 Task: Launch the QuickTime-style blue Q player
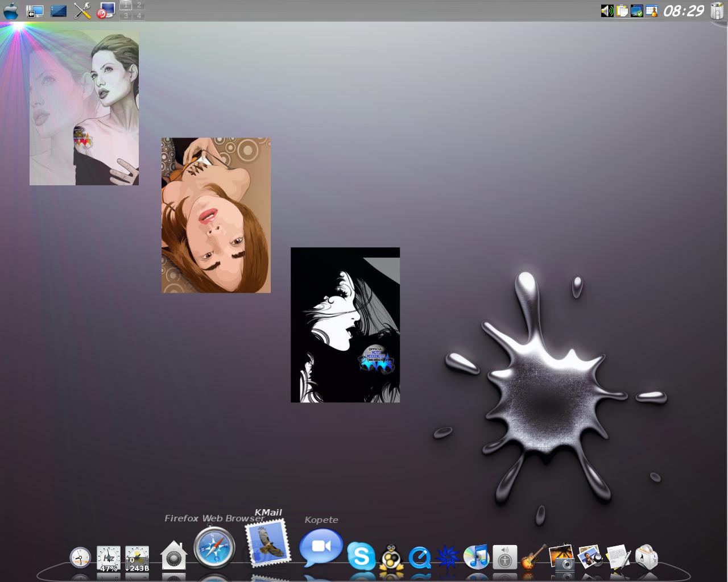point(420,558)
